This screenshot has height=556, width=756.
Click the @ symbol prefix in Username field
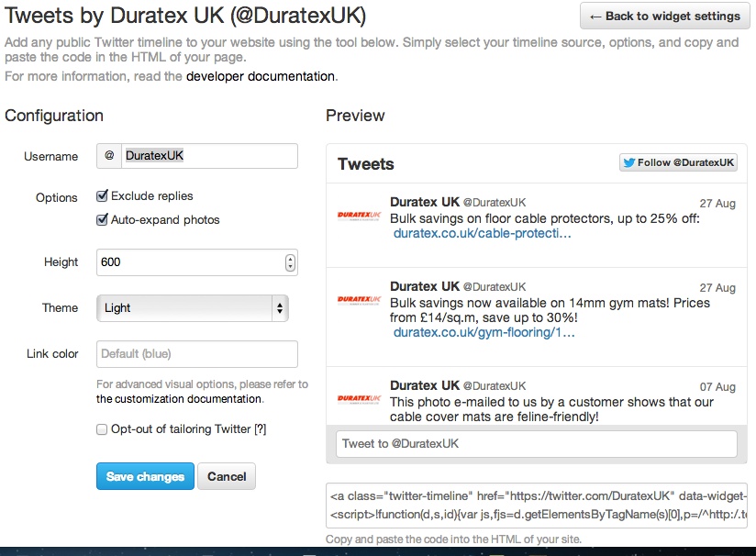(x=109, y=156)
